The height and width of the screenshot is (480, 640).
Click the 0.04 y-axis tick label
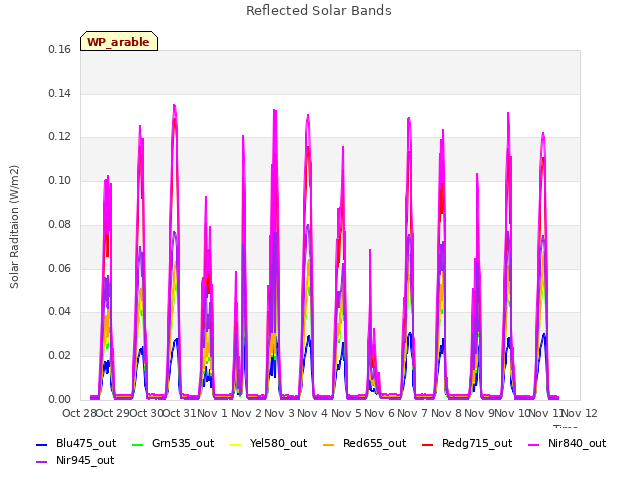(x=59, y=312)
